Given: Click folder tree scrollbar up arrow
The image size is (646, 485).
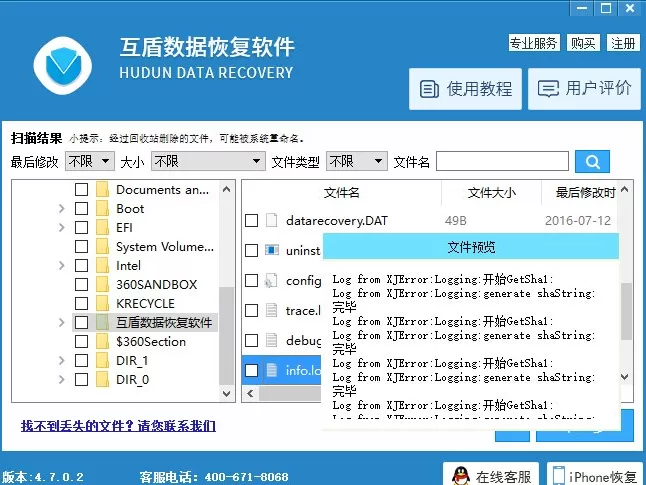Looking at the screenshot, I should coord(226,189).
